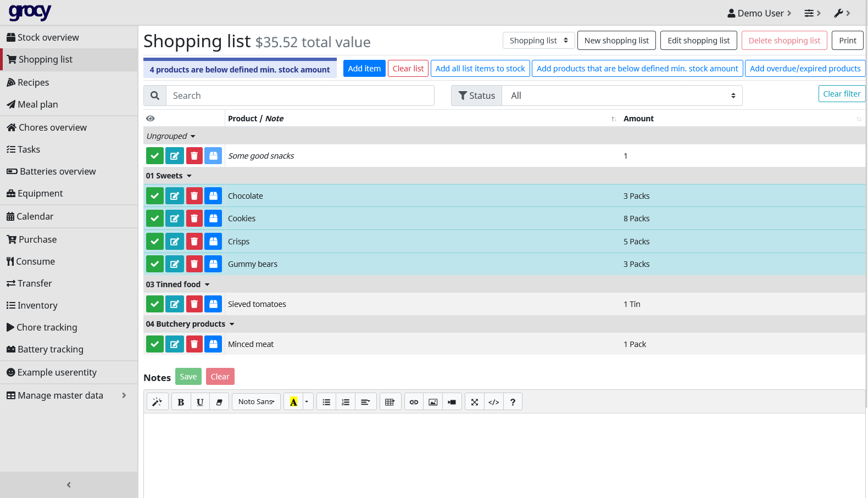868x498 pixels.
Task: Toggle fullscreen mode in notes editor
Action: [x=475, y=402]
